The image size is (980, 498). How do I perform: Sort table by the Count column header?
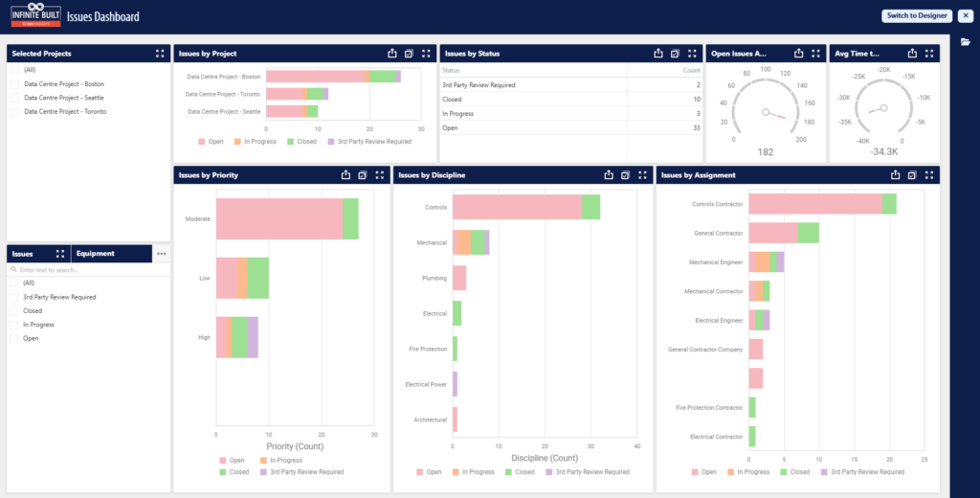691,70
